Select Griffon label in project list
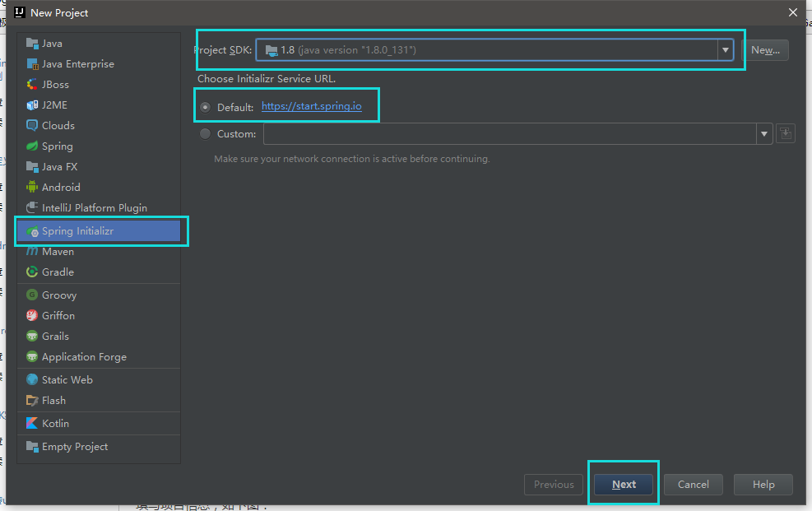 [58, 315]
